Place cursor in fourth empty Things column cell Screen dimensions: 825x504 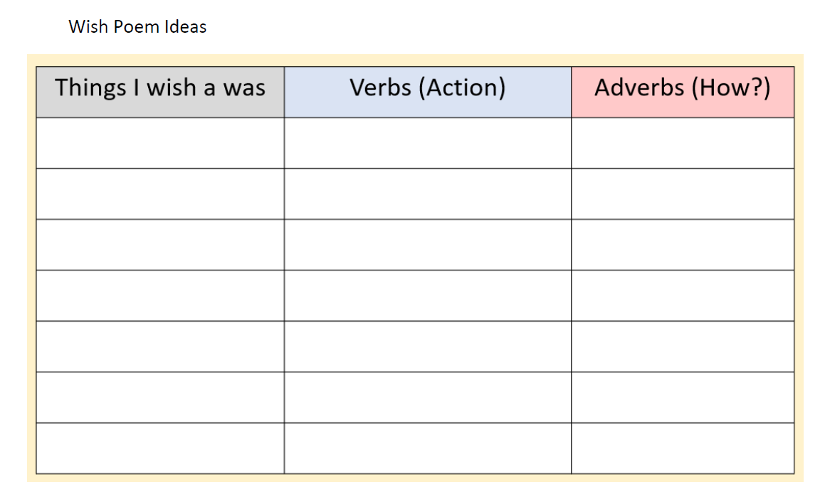(x=160, y=295)
